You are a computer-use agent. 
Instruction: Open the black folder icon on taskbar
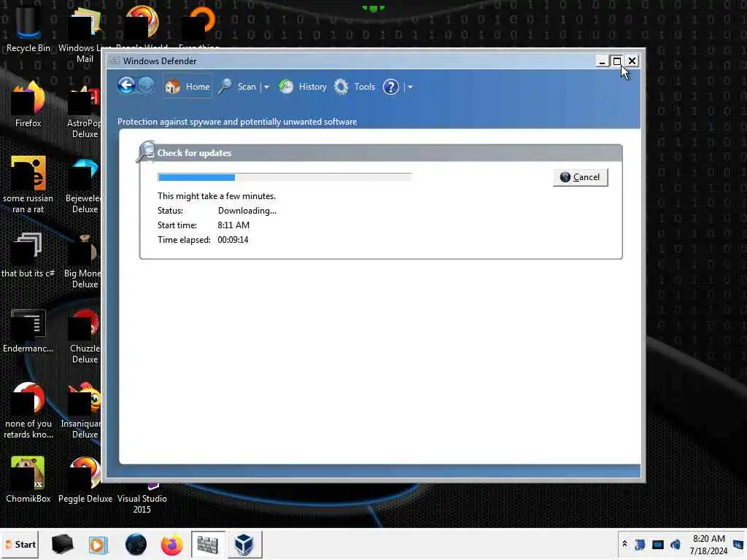click(x=62, y=544)
